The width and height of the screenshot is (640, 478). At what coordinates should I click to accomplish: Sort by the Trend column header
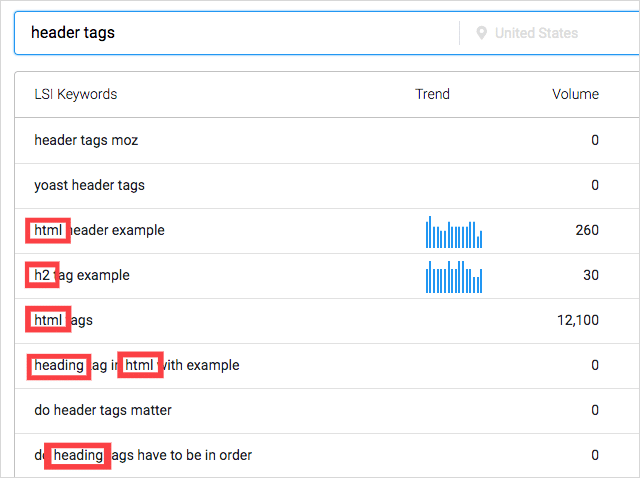pyautogui.click(x=432, y=95)
